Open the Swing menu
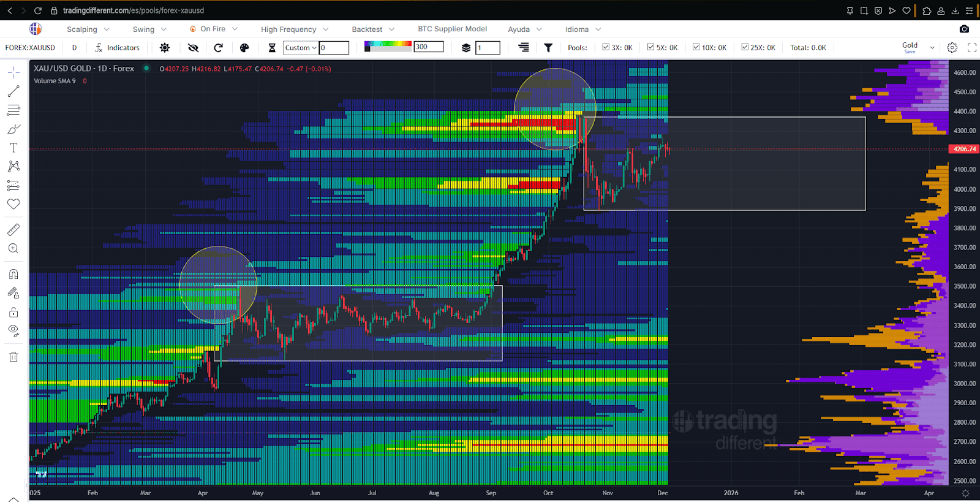 click(149, 29)
